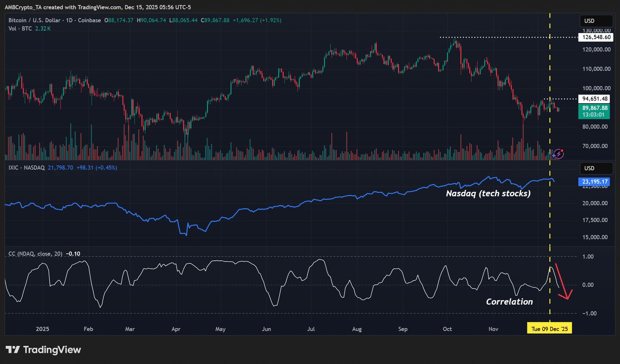Click the red correlation arrow drawing

(563, 281)
